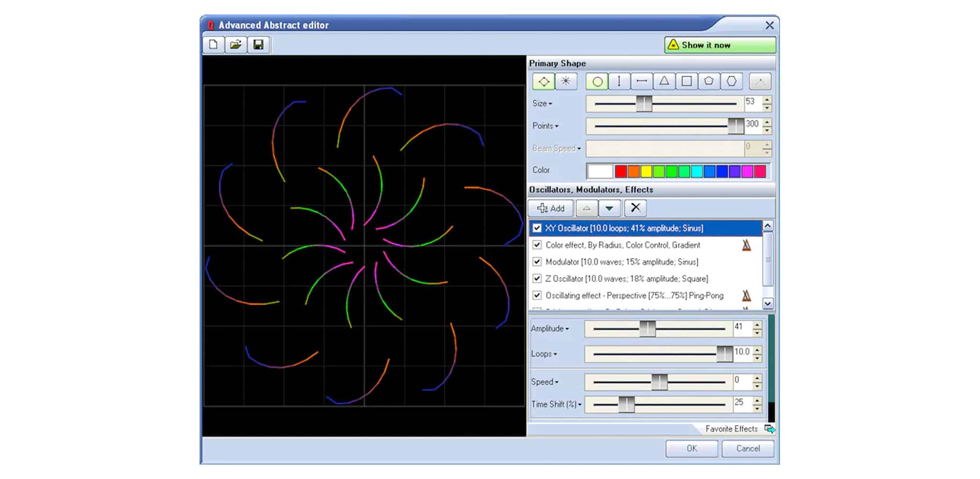Uncheck the Modulator 10.0 waves effect

537,262
